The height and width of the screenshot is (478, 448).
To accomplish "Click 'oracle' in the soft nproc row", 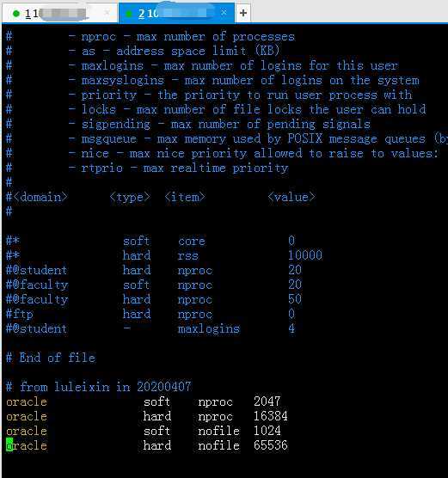I will 27,402.
